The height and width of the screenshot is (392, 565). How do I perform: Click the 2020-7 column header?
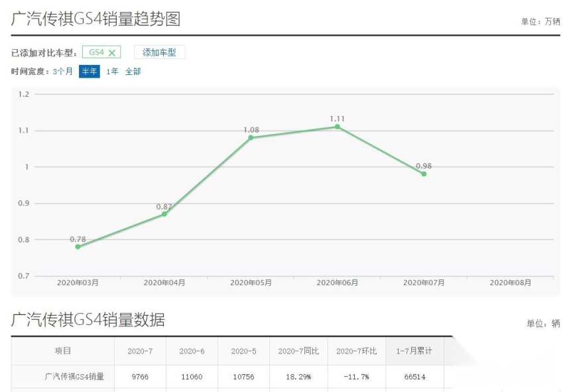[140, 351]
